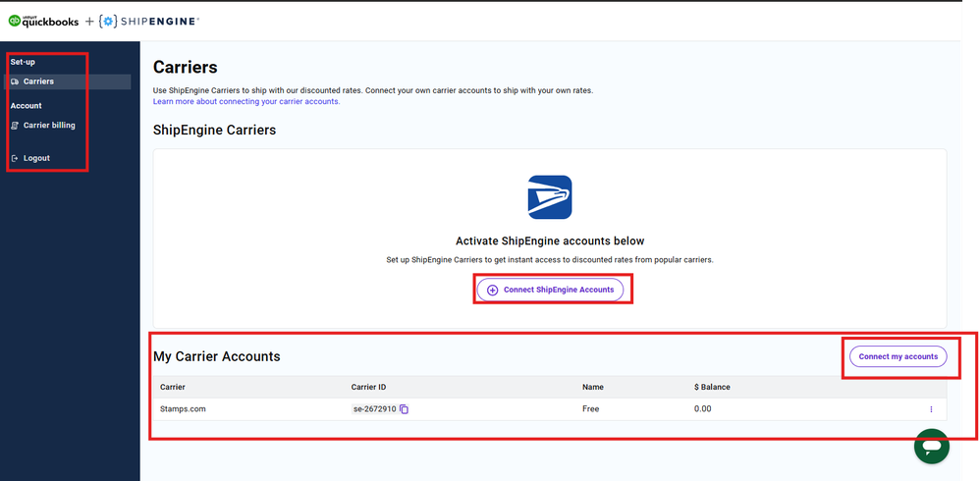980x481 pixels.
Task: Click the Free name cell
Action: [590, 409]
